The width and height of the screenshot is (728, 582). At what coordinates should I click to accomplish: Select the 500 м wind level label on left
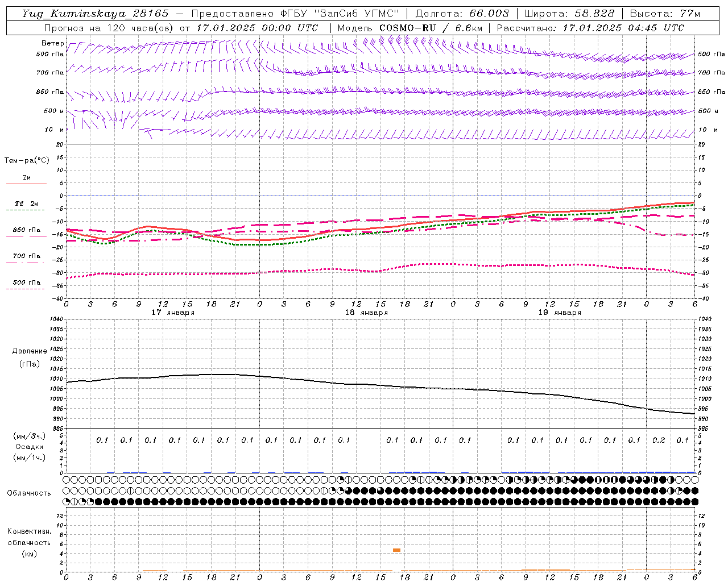pyautogui.click(x=53, y=111)
